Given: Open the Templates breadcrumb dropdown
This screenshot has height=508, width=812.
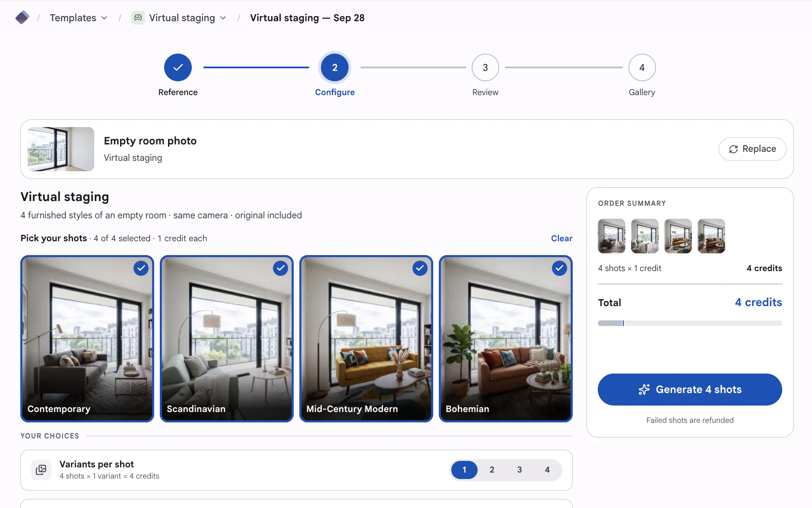Looking at the screenshot, I should [x=79, y=18].
